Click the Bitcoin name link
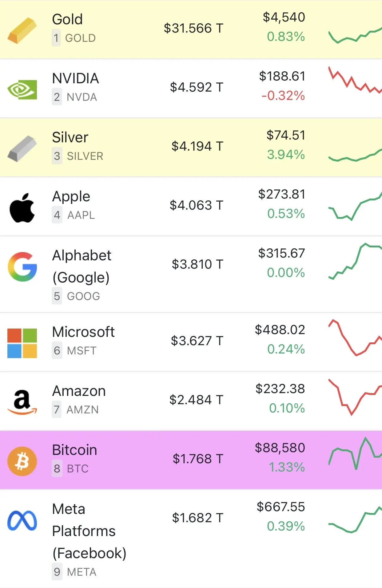Image resolution: width=382 pixels, height=588 pixels. (74, 450)
